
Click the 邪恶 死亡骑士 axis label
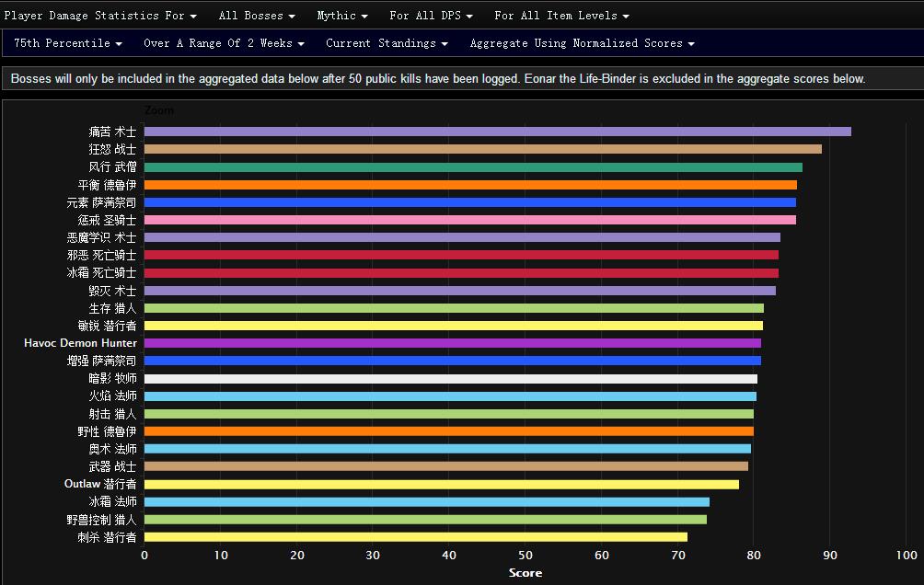pos(101,255)
